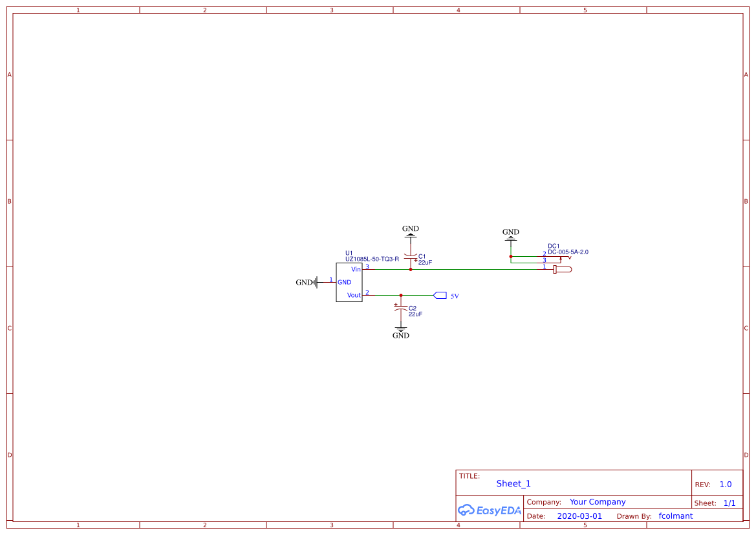This screenshot has height=535, width=756.
Task: Click the GND symbol above C1
Action: [x=410, y=231]
